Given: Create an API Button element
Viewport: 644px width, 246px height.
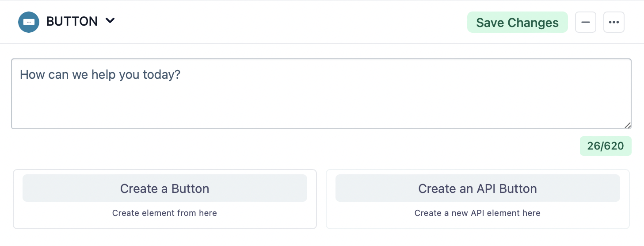Looking at the screenshot, I should point(477,188).
